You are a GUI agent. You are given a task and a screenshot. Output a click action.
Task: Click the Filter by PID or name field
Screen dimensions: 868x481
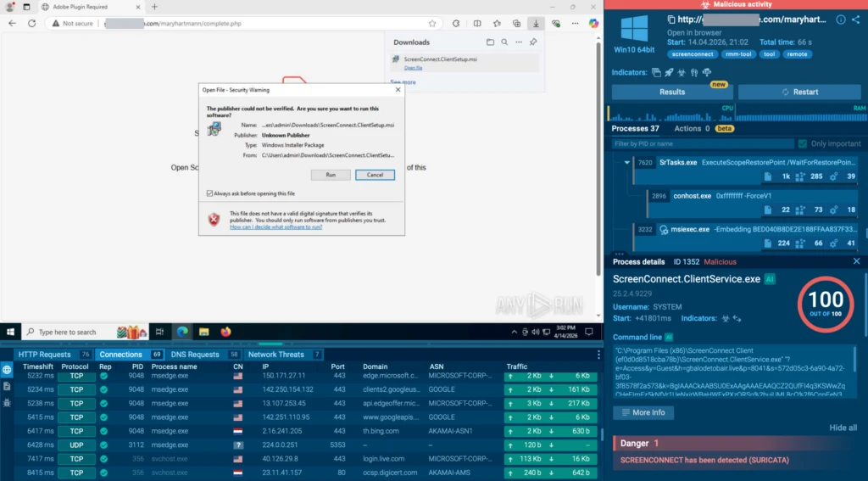(703, 143)
